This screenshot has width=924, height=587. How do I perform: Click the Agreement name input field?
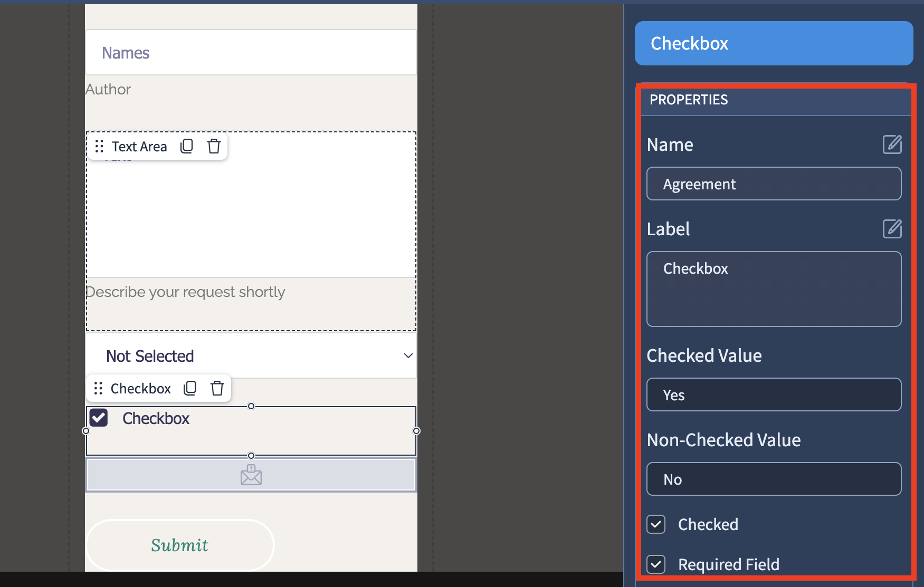pyautogui.click(x=774, y=184)
